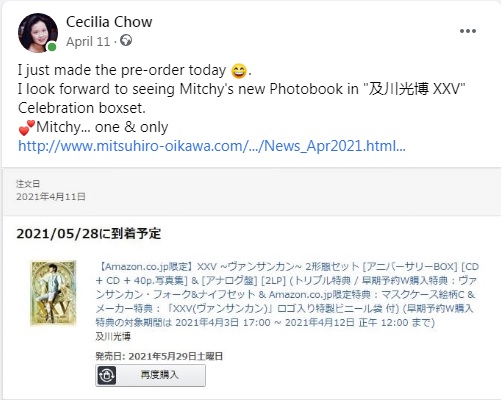502x400 pixels.
Task: Click the 注文日 order date label
Action: click(28, 184)
